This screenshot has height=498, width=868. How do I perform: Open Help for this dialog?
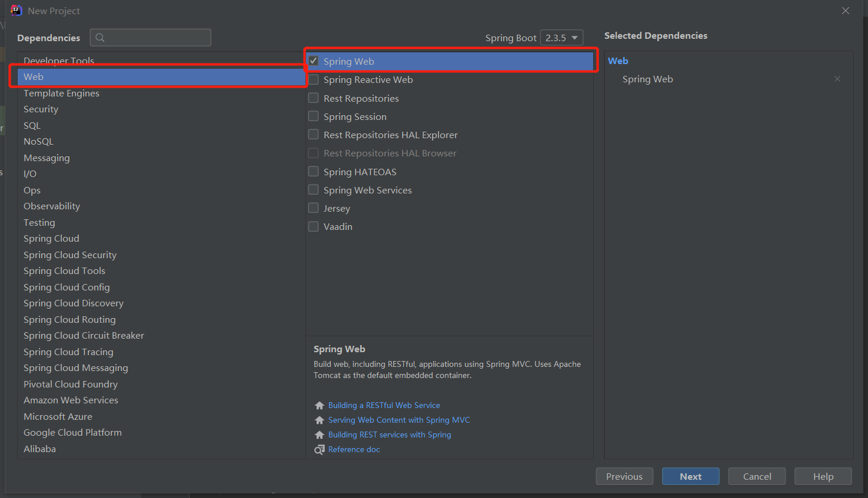click(x=823, y=476)
